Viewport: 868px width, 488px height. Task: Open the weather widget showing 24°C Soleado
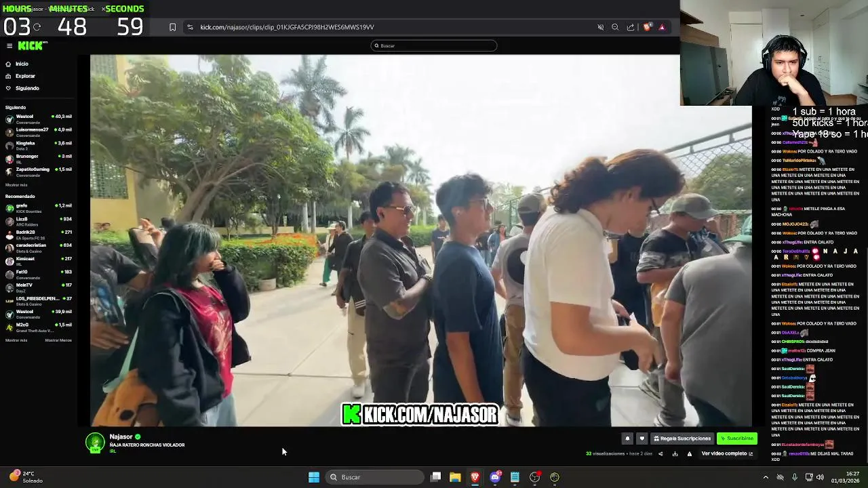click(x=27, y=477)
